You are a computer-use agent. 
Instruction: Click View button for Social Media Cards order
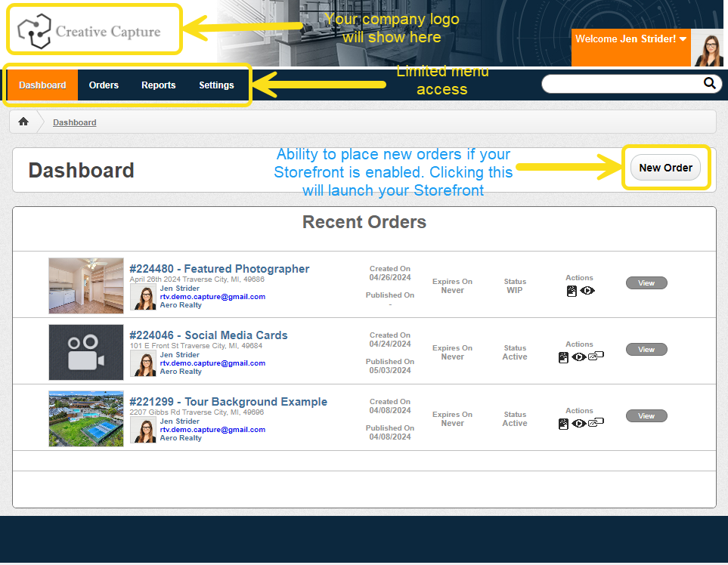point(646,349)
